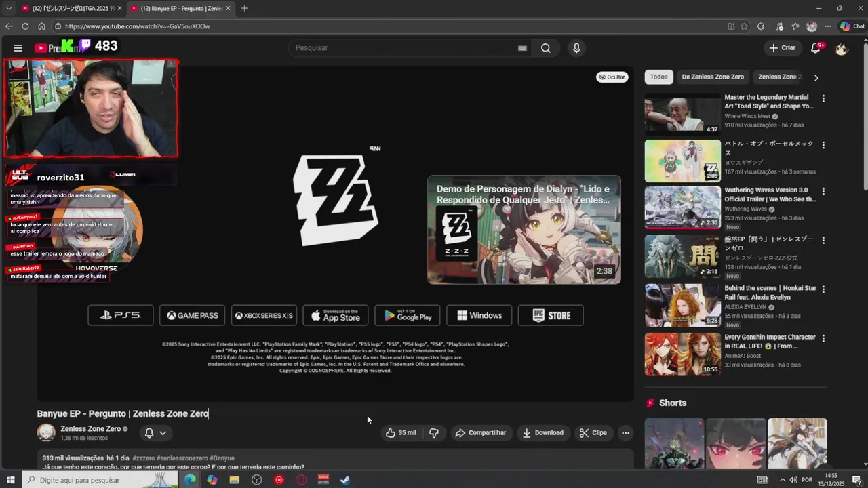The width and height of the screenshot is (868, 488).
Task: Open the browser tab list dropdown arrow
Action: 9,8
